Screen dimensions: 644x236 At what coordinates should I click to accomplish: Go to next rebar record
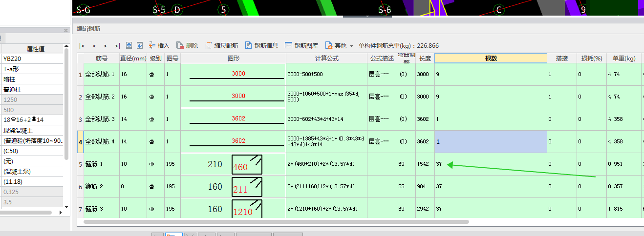tap(105, 46)
